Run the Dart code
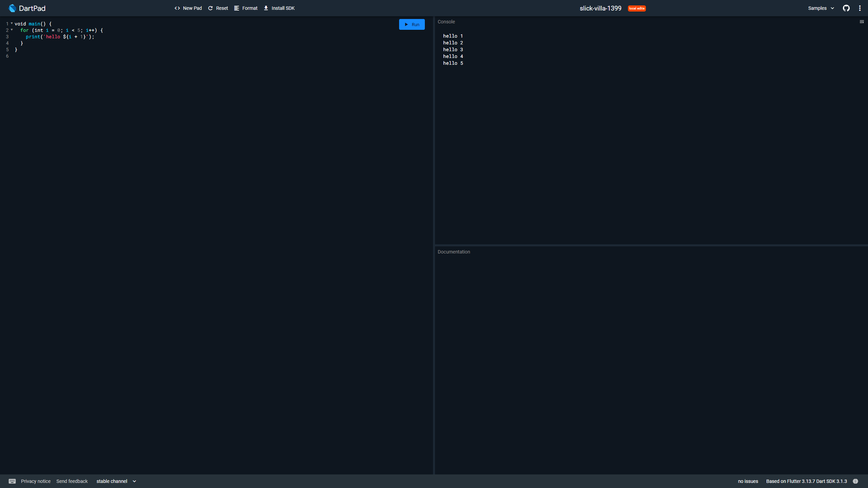Screen dimensions: 868x488 pyautogui.click(x=412, y=24)
